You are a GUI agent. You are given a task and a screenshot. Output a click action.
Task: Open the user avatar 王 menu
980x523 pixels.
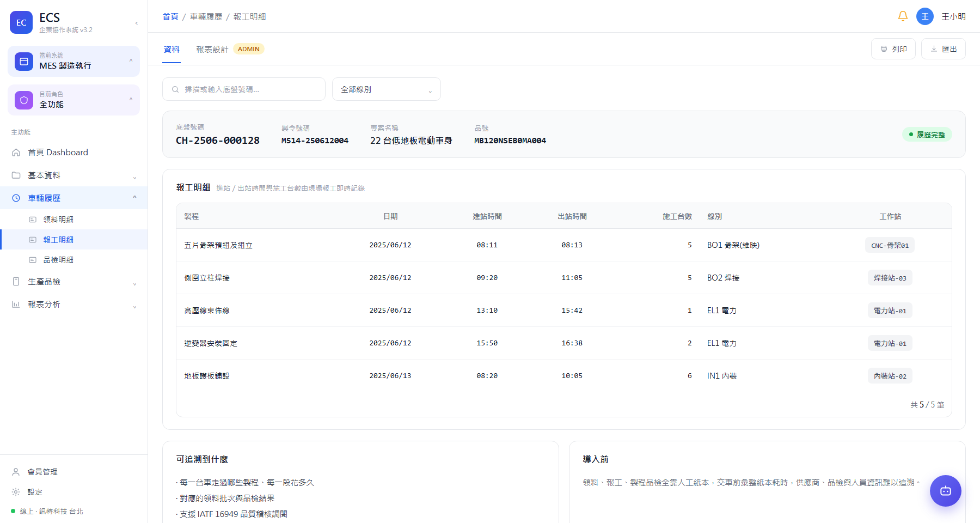(x=925, y=16)
